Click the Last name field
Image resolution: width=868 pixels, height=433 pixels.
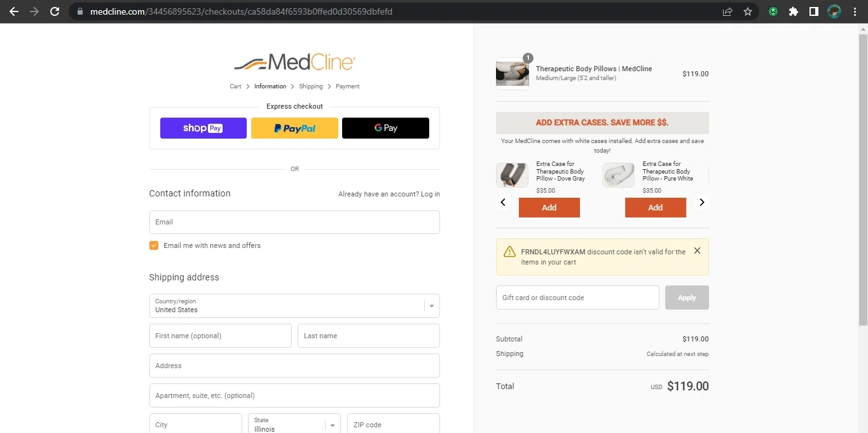(369, 336)
